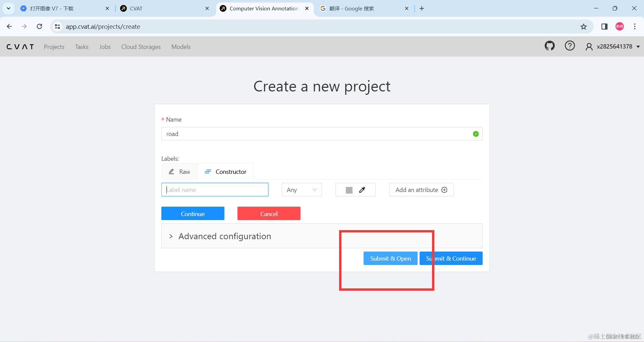Restore down the browser window
This screenshot has height=342, width=644.
tap(615, 8)
